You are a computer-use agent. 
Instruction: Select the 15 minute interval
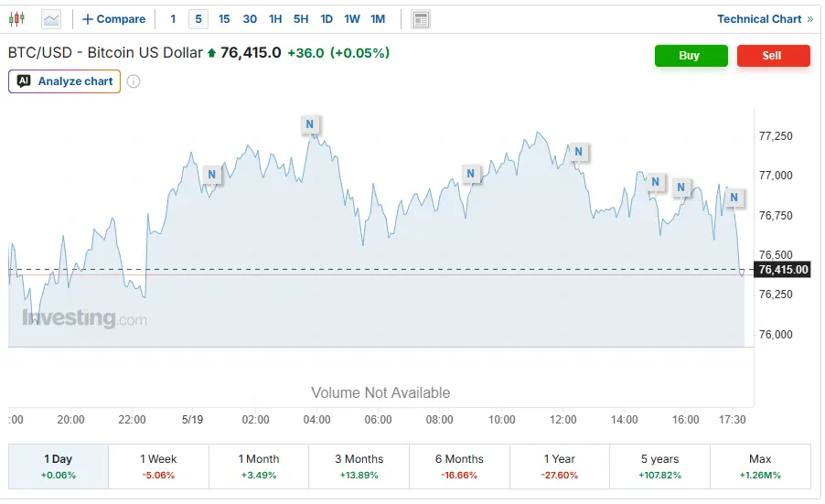click(x=224, y=19)
